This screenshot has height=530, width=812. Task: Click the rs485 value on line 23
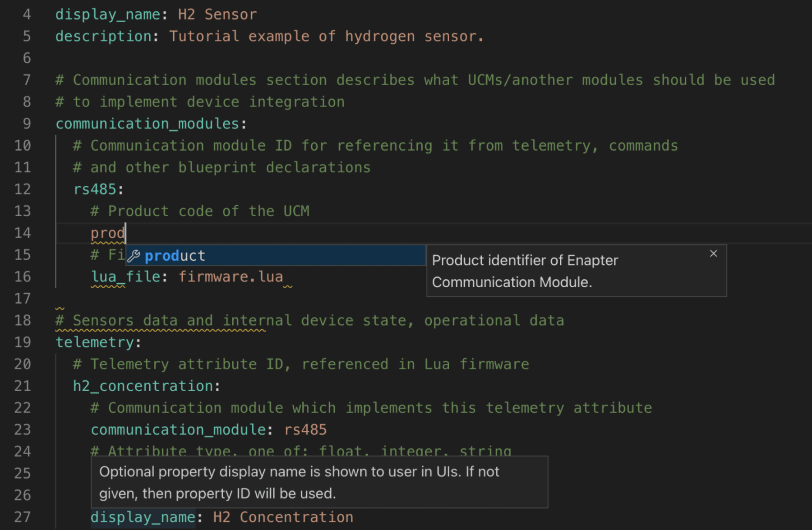tap(305, 429)
